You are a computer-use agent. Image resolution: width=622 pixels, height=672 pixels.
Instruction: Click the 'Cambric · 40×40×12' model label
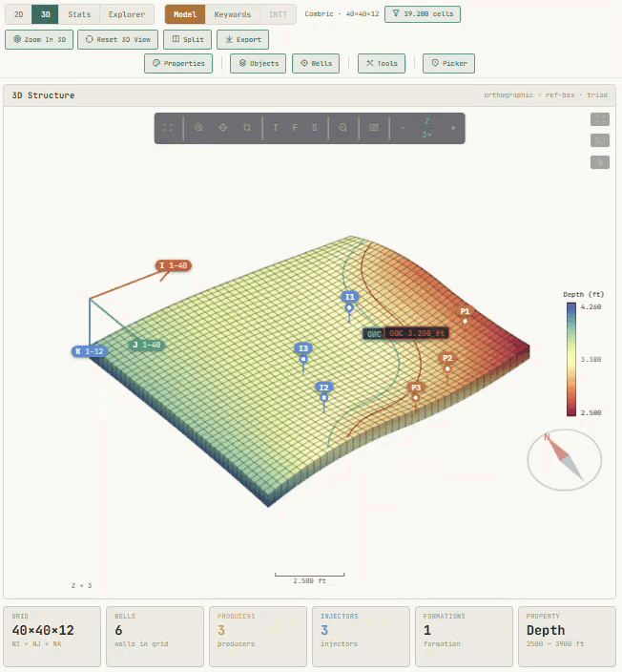[x=342, y=13]
